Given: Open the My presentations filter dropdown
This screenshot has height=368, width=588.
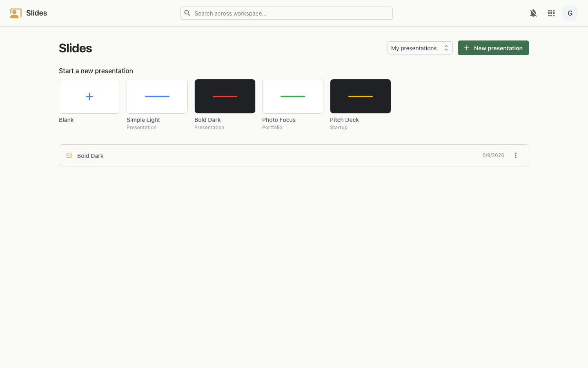Looking at the screenshot, I should click(420, 48).
